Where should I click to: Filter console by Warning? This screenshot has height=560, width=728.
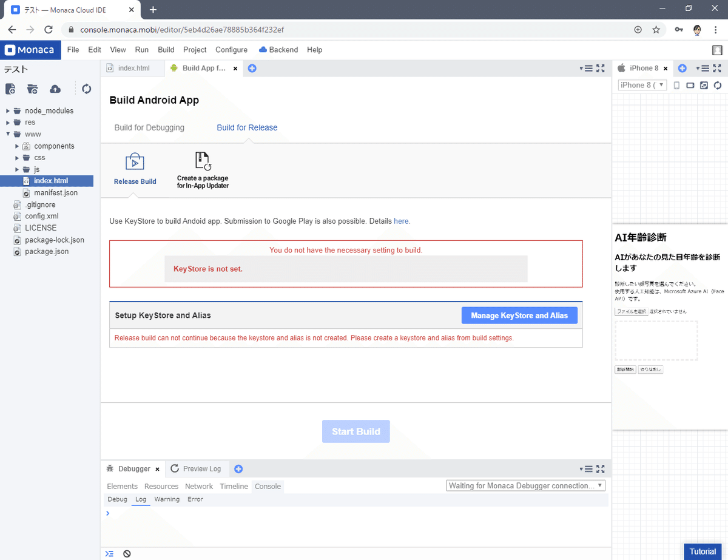click(167, 499)
